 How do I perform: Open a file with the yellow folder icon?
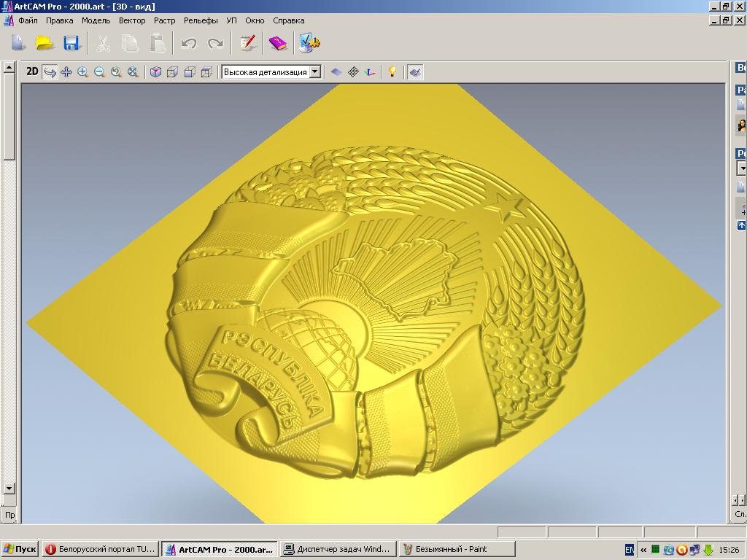(44, 43)
